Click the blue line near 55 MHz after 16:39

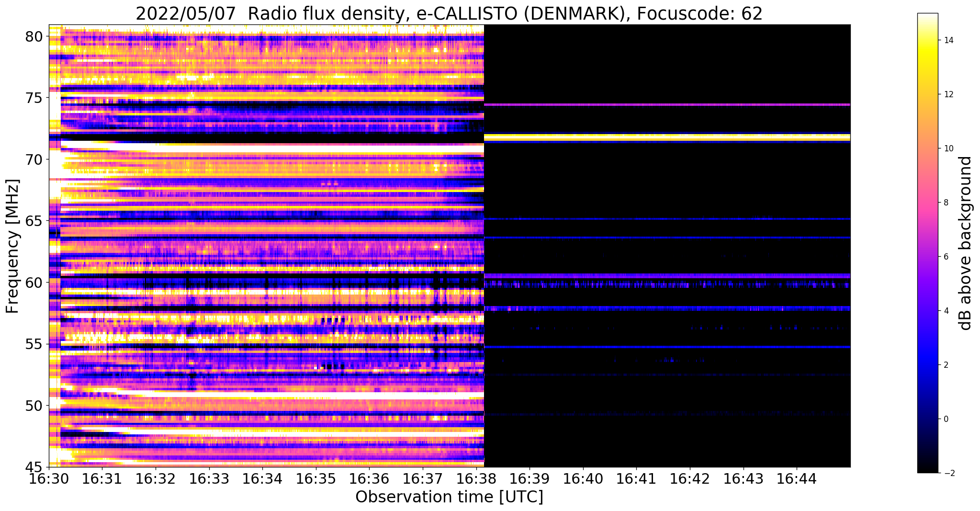coord(667,347)
